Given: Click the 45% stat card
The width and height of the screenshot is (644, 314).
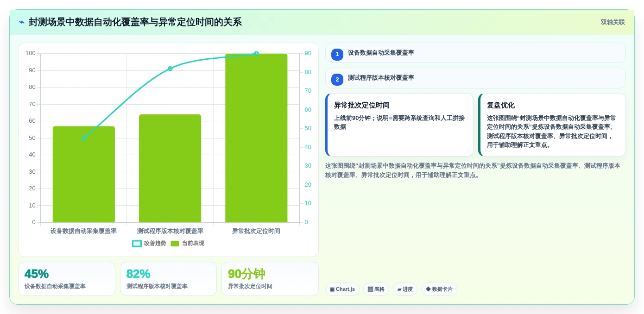Looking at the screenshot, I should tap(67, 279).
